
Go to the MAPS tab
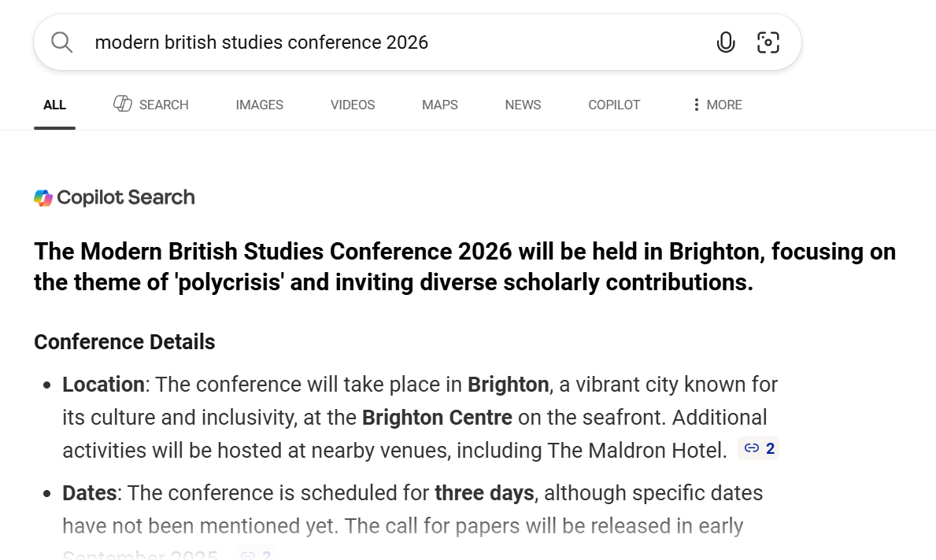click(439, 105)
